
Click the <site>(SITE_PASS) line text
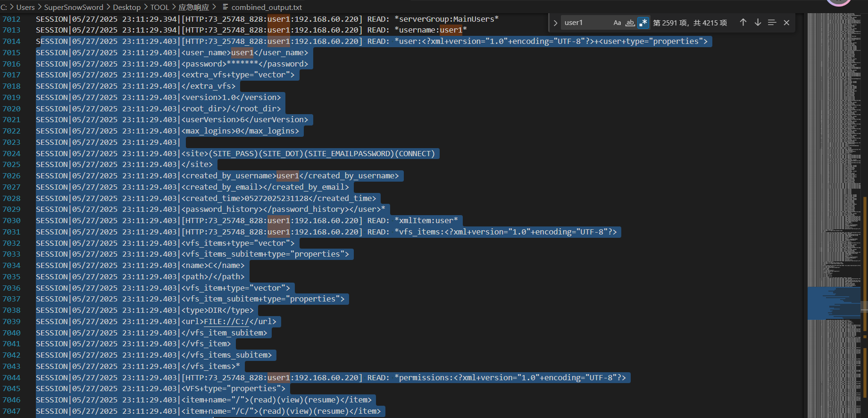(308, 154)
